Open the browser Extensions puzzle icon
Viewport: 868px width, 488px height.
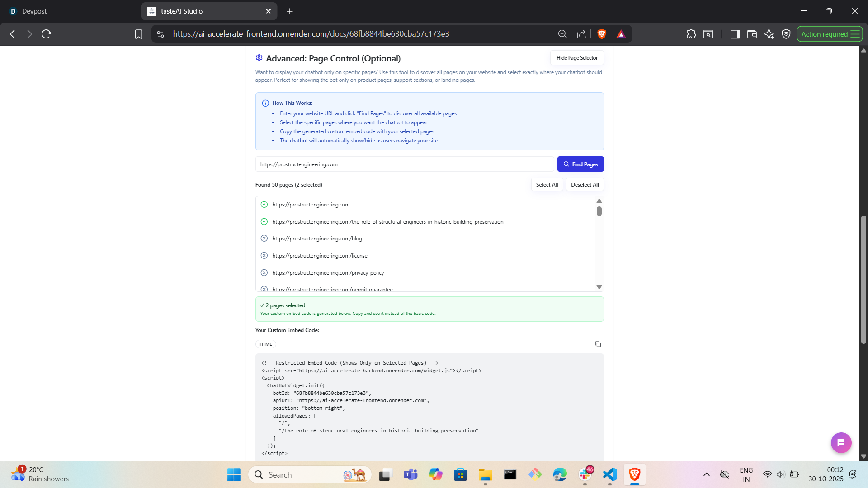tap(691, 34)
